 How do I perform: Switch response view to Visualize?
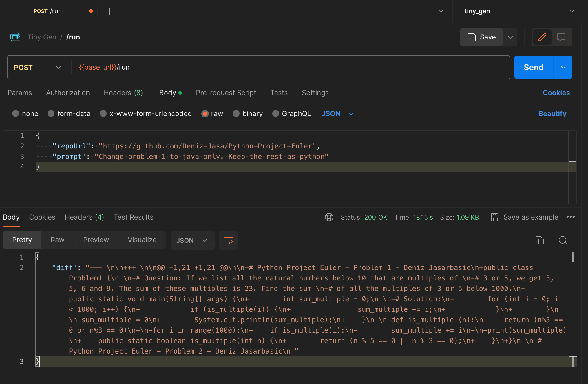pyautogui.click(x=142, y=240)
